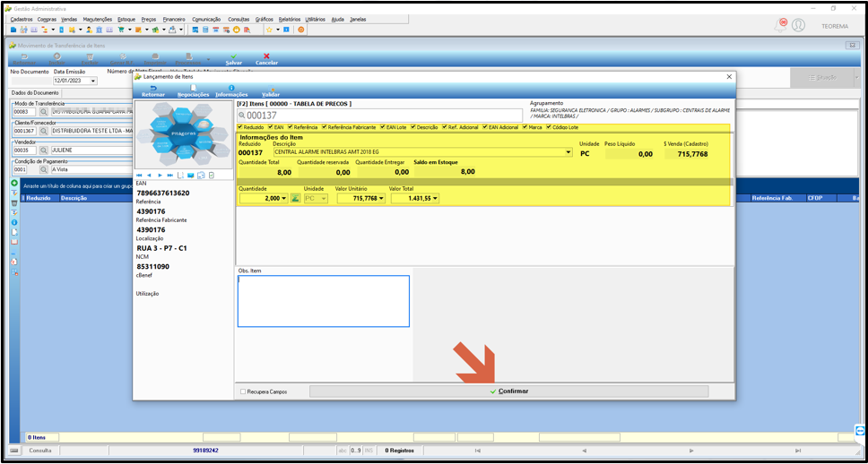Select the Dados do Documento tab
Viewport: 868px width, 464px height.
[36, 93]
